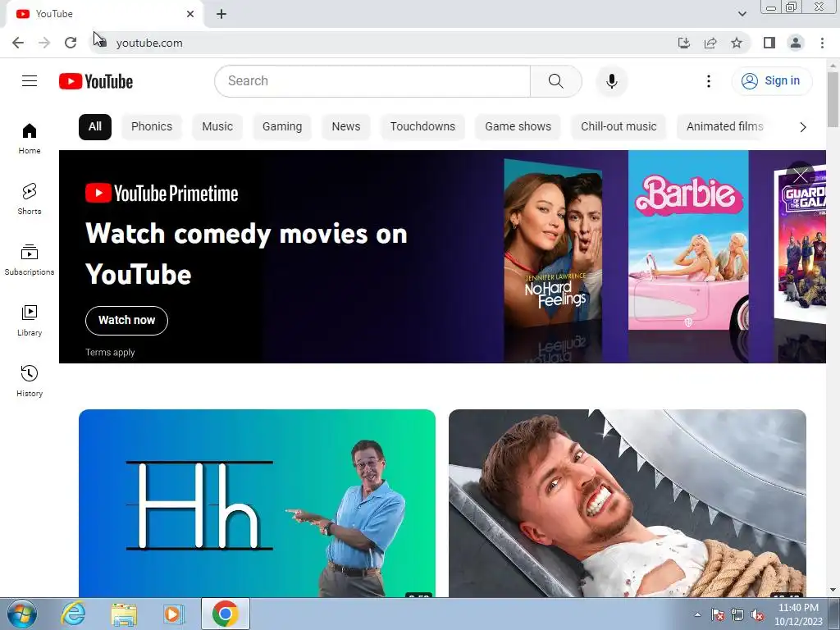This screenshot has height=630, width=840.
Task: Open Subscriptions from sidebar
Action: coord(30,259)
